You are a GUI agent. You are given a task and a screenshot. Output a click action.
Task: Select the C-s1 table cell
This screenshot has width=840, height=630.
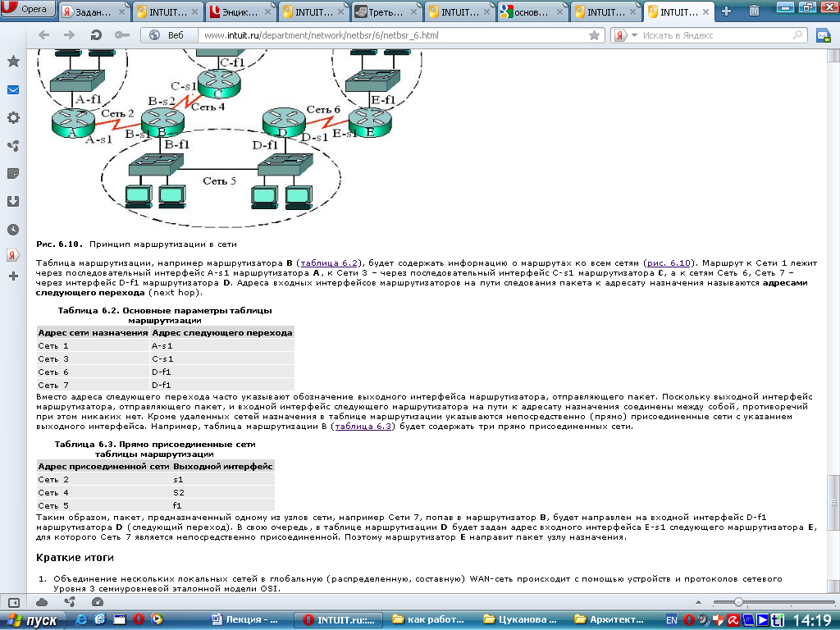coord(221,359)
